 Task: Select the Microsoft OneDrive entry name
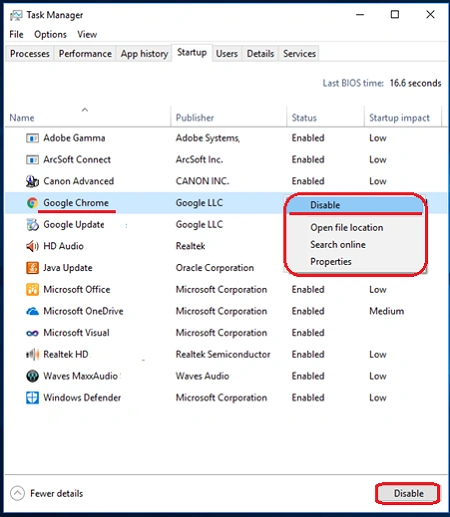click(x=83, y=311)
